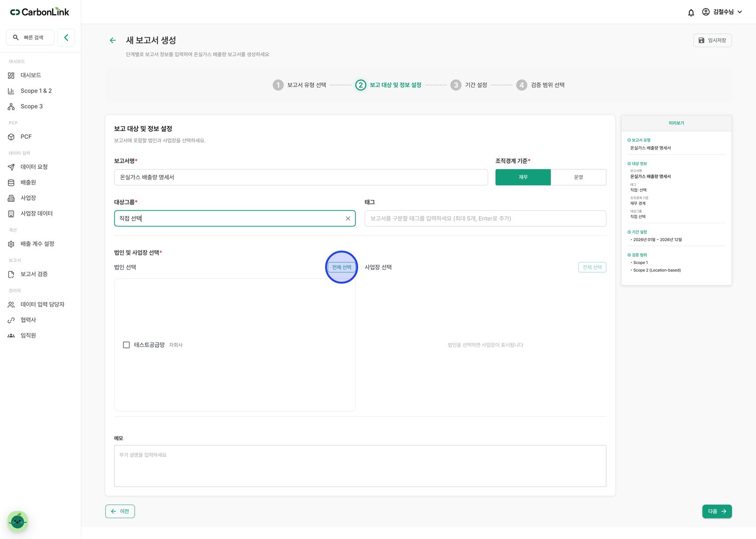Collapse sidebar with the chevron button
The height and width of the screenshot is (539, 756).
coord(66,37)
